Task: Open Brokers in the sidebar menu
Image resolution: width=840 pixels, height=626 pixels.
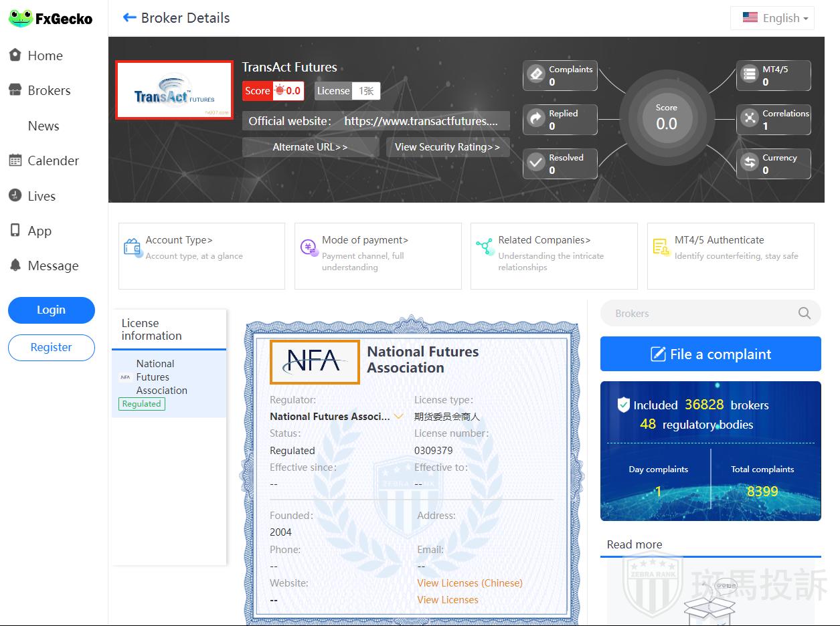Action: coord(49,90)
